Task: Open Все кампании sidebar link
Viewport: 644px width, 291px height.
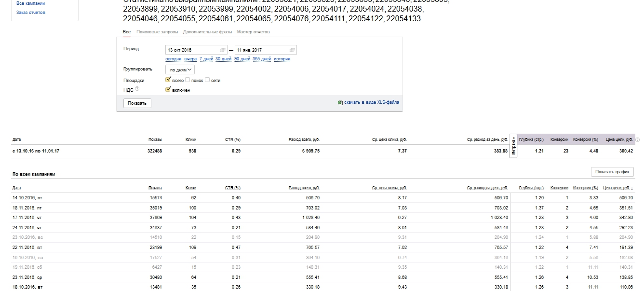Action: tap(31, 3)
